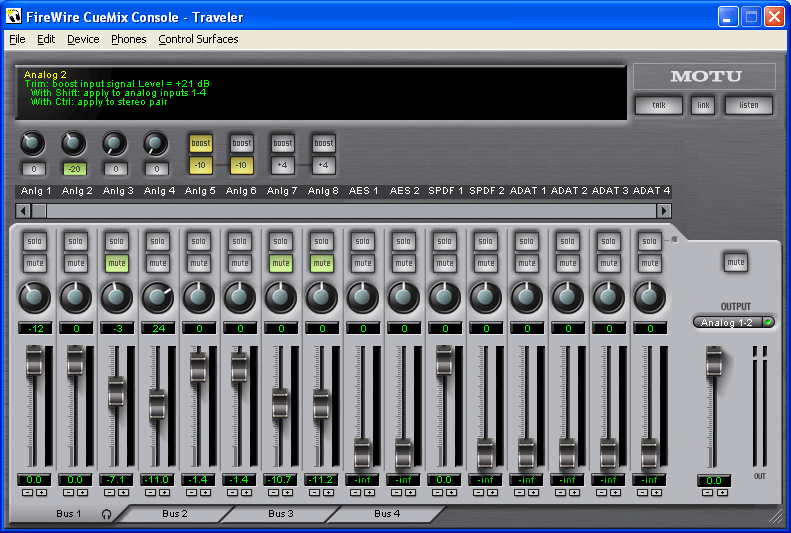
Task: Toggle boost button for Anlg 8
Action: click(324, 143)
